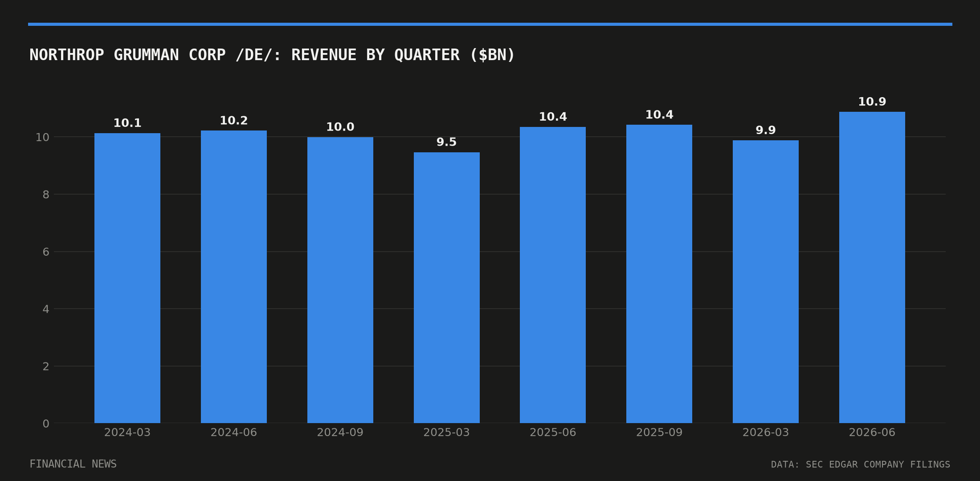Click the 9.5 value label
Screen dimensions: 980x481
[447, 142]
